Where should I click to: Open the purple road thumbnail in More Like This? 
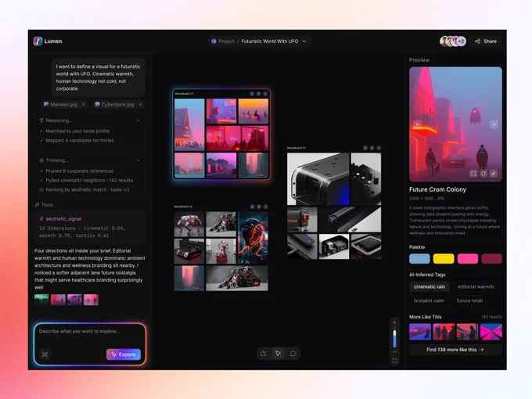420,332
